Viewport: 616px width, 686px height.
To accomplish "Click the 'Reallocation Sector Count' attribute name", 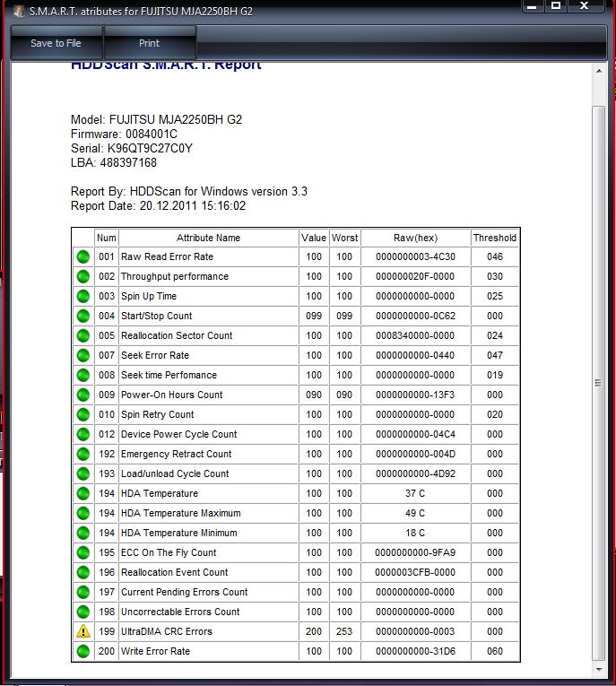I will pos(177,335).
